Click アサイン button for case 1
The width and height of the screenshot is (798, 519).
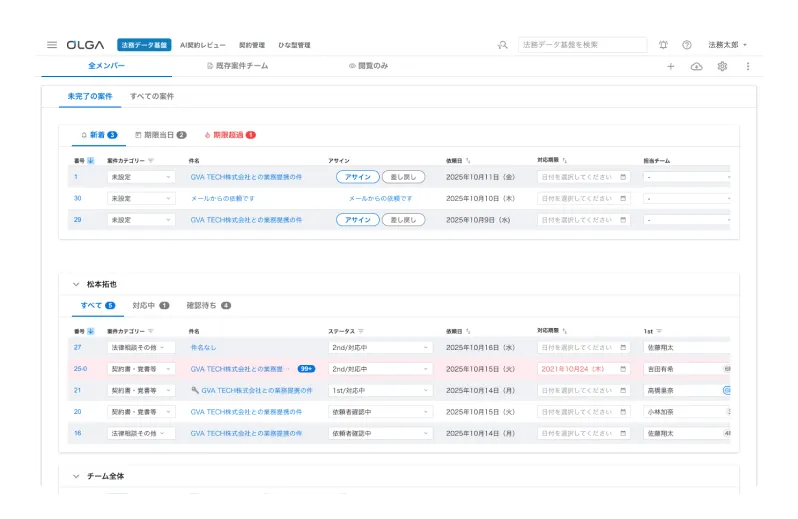click(x=357, y=177)
